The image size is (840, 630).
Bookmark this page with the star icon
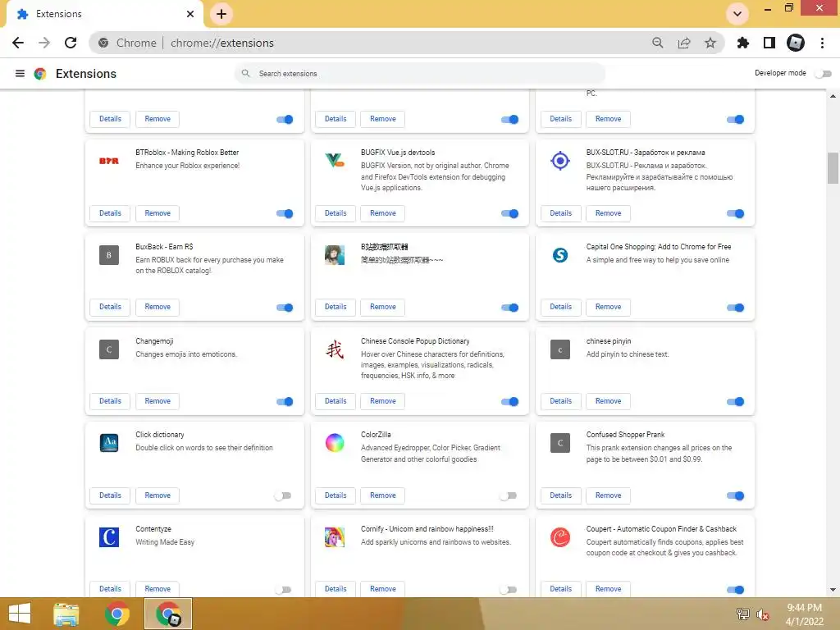(710, 43)
